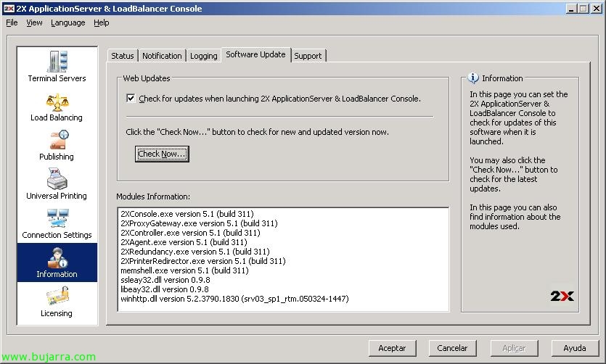This screenshot has height=364, width=606.
Task: Open the Licensing card icon
Action: pyautogui.click(x=57, y=296)
